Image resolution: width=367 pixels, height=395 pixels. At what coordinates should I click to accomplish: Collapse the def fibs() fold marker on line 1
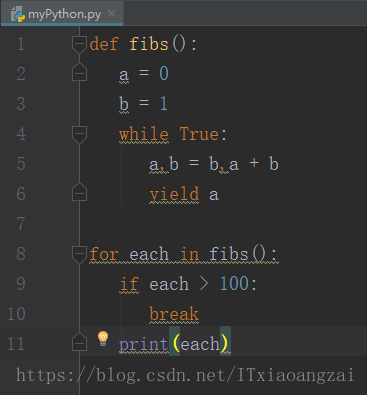tap(79, 44)
